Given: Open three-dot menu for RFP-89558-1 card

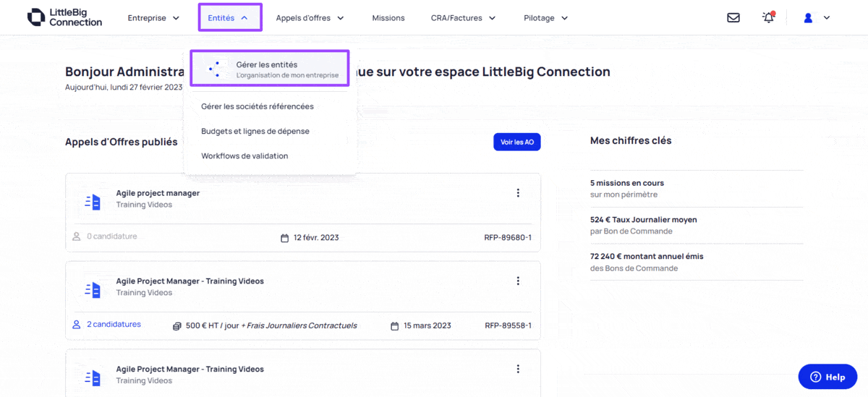Looking at the screenshot, I should (x=518, y=281).
